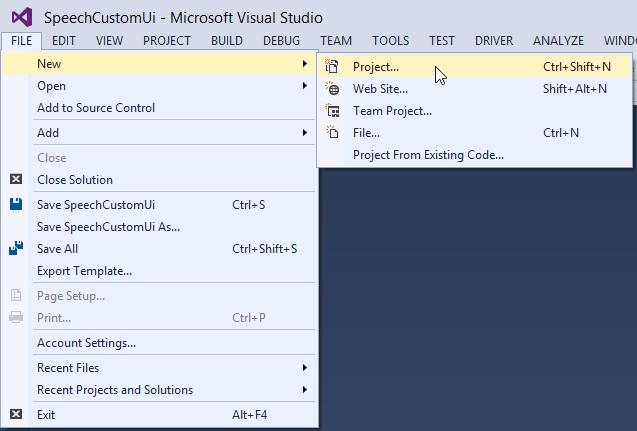Expand the Recent Files submenu arrow

305,368
